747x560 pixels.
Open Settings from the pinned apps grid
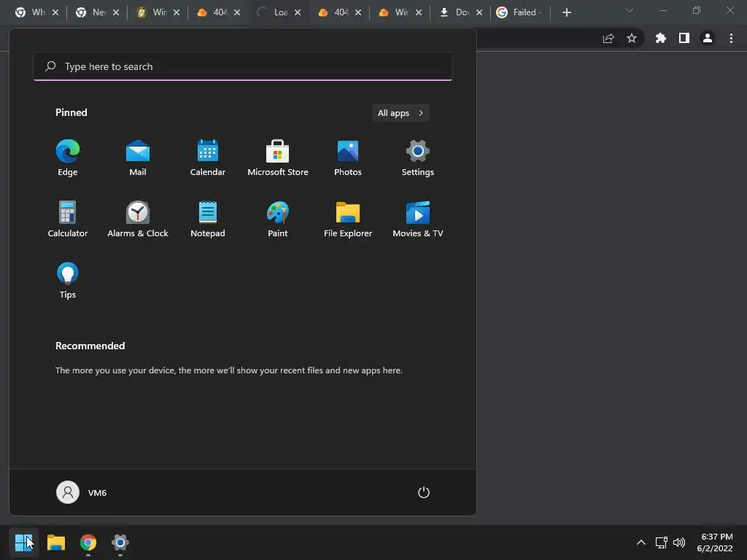tap(418, 157)
